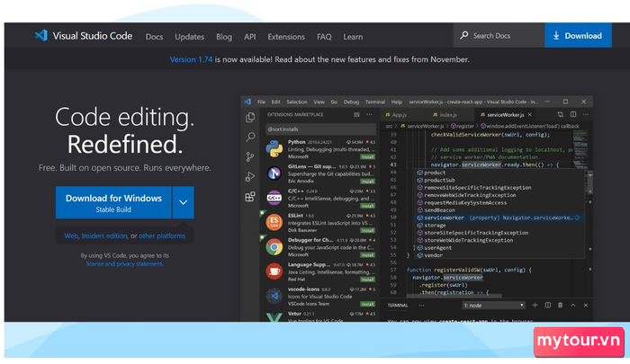Open the Terminal menu
Image resolution: width=630 pixels, height=364 pixels.
point(374,102)
